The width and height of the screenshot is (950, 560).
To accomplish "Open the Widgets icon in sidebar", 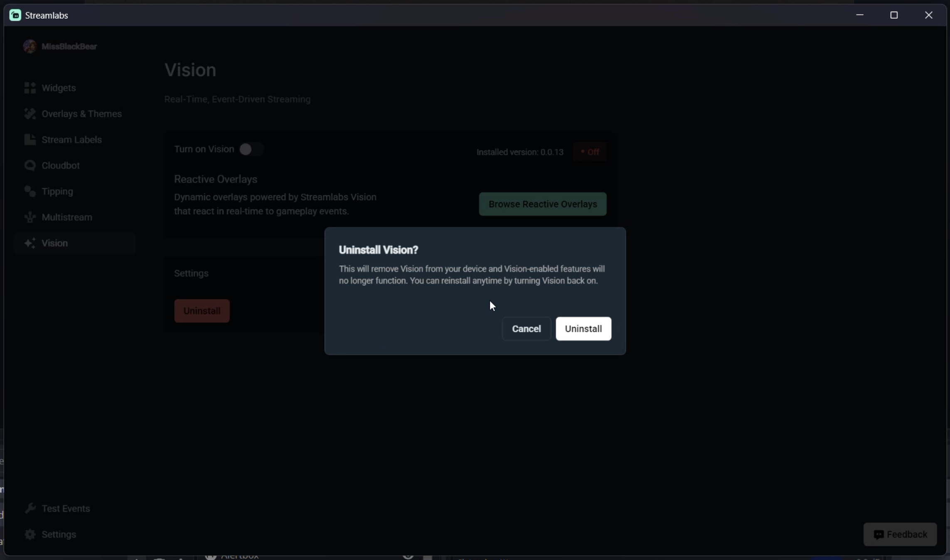I will click(30, 88).
